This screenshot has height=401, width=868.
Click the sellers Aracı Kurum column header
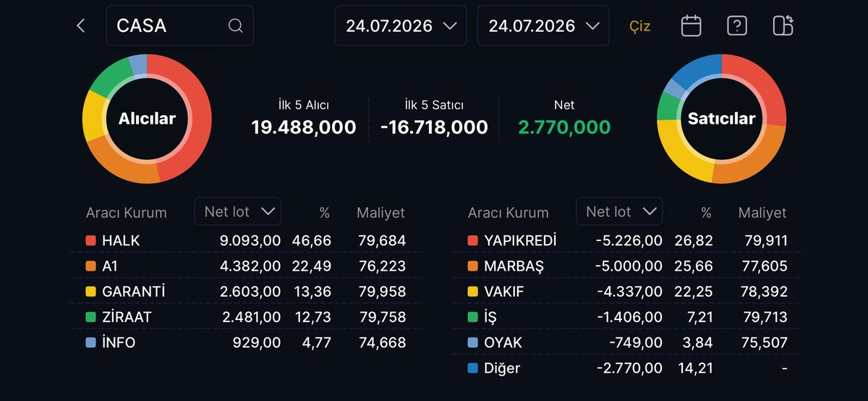point(508,213)
